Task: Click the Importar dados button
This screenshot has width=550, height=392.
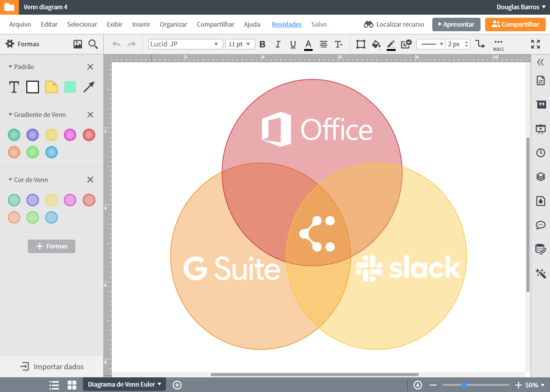Action: point(51,366)
